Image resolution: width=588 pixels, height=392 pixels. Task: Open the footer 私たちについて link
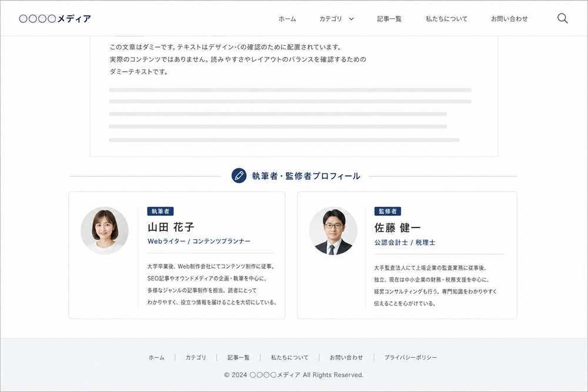289,357
